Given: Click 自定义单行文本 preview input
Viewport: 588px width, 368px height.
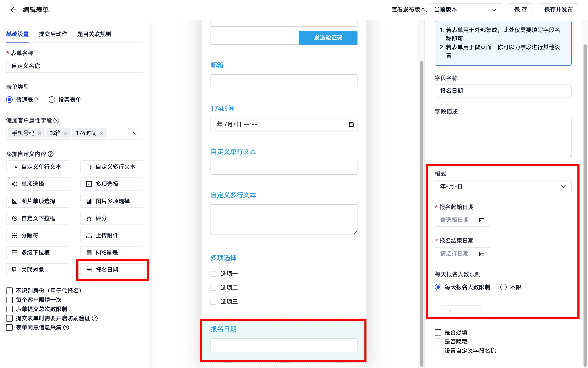Looking at the screenshot, I should click(284, 168).
